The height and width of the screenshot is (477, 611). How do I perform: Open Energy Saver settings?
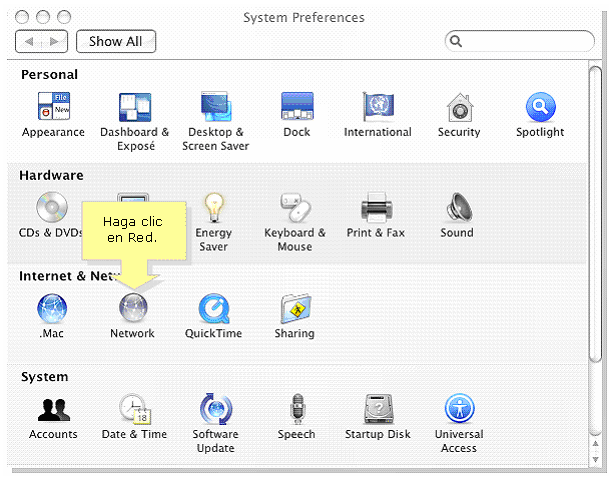213,208
